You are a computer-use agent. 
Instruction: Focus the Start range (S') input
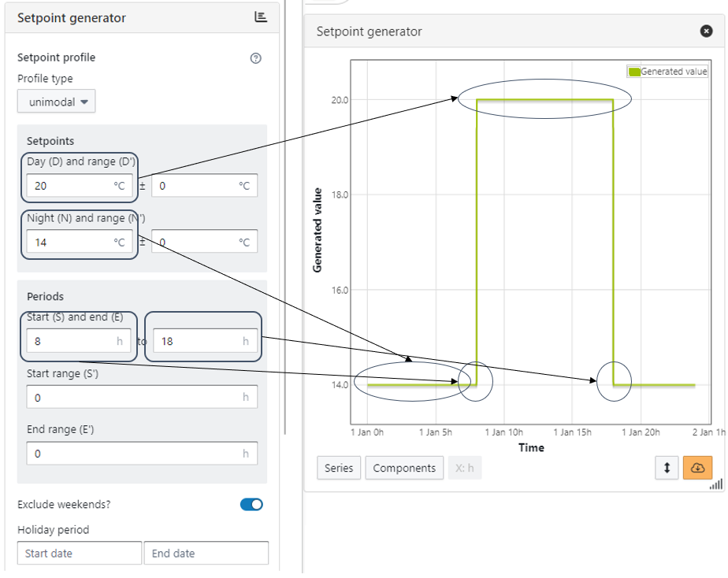coord(140,398)
